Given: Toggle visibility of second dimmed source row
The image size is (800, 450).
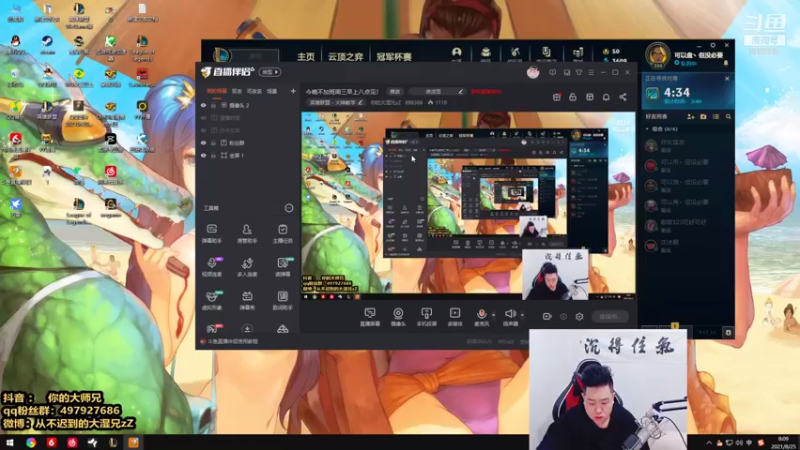Looking at the screenshot, I should [x=204, y=118].
